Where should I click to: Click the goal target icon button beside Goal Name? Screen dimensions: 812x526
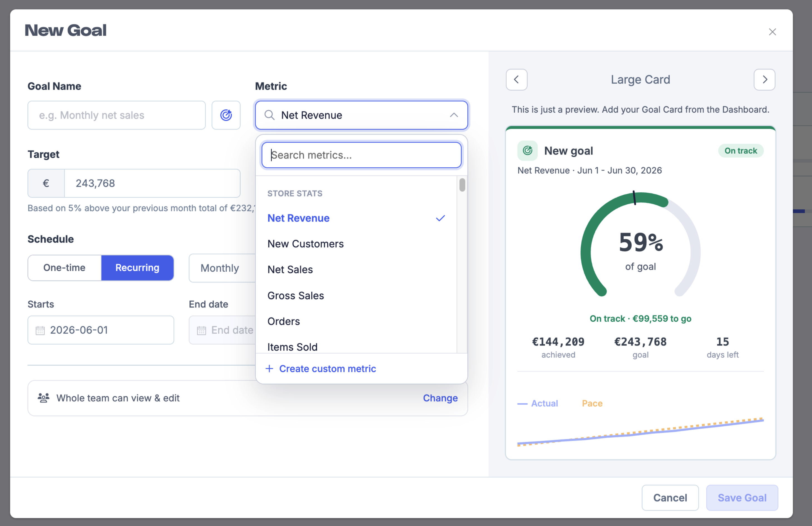click(226, 115)
